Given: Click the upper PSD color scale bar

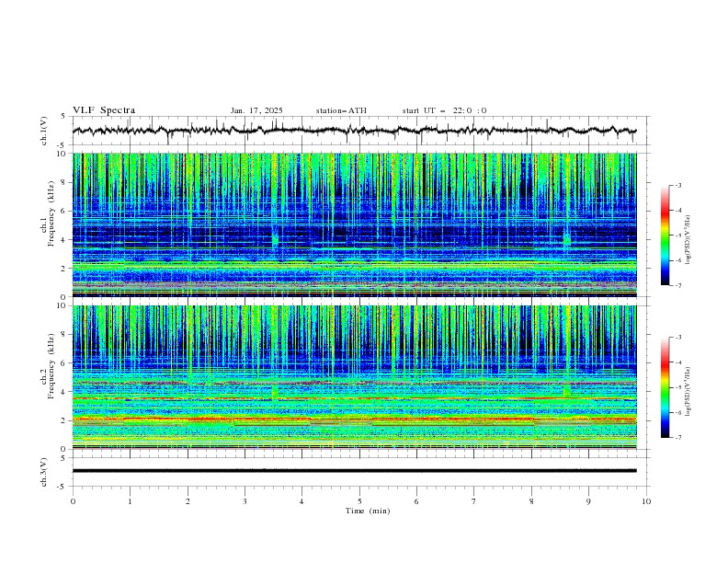Looking at the screenshot, I should 665,236.
